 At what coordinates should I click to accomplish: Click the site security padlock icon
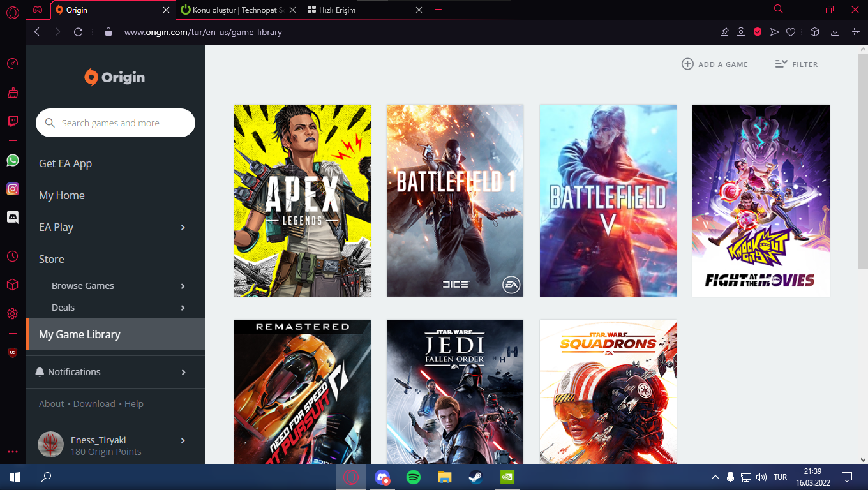(108, 32)
